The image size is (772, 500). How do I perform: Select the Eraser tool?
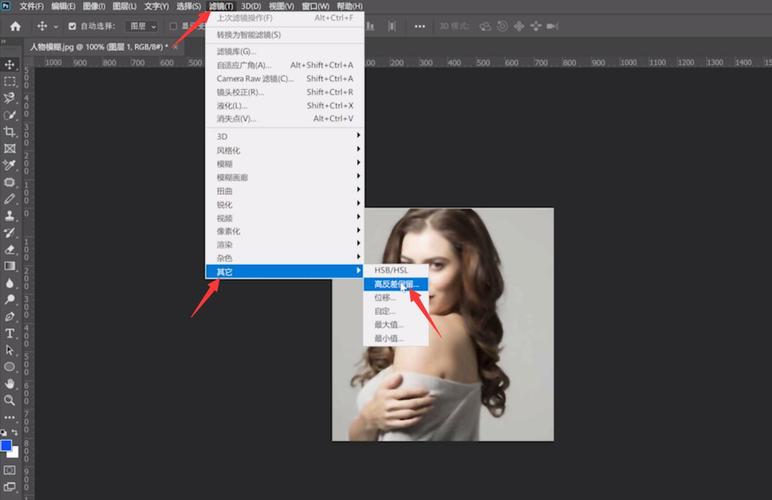pyautogui.click(x=10, y=249)
